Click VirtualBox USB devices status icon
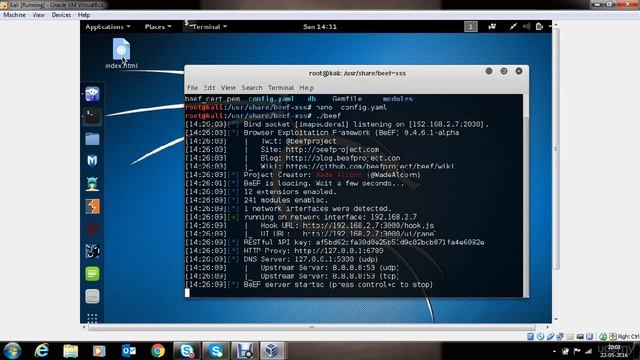This screenshot has width=640, height=360. [x=550, y=336]
